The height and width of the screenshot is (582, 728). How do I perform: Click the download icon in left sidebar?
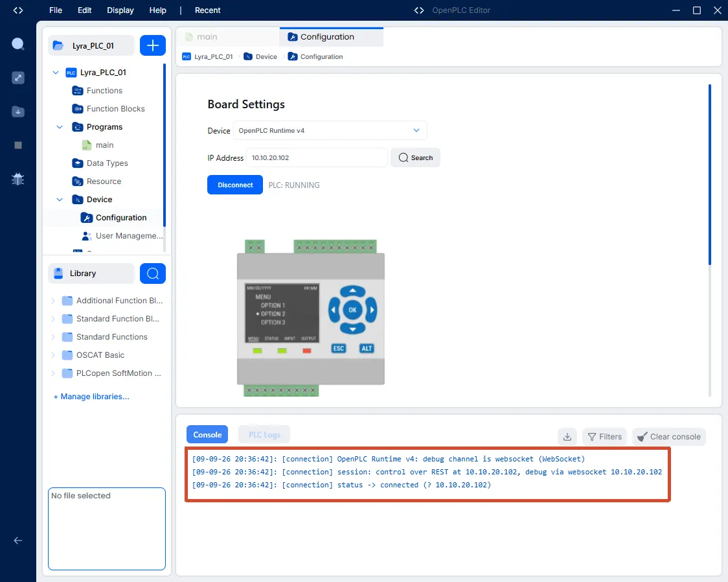[x=17, y=111]
